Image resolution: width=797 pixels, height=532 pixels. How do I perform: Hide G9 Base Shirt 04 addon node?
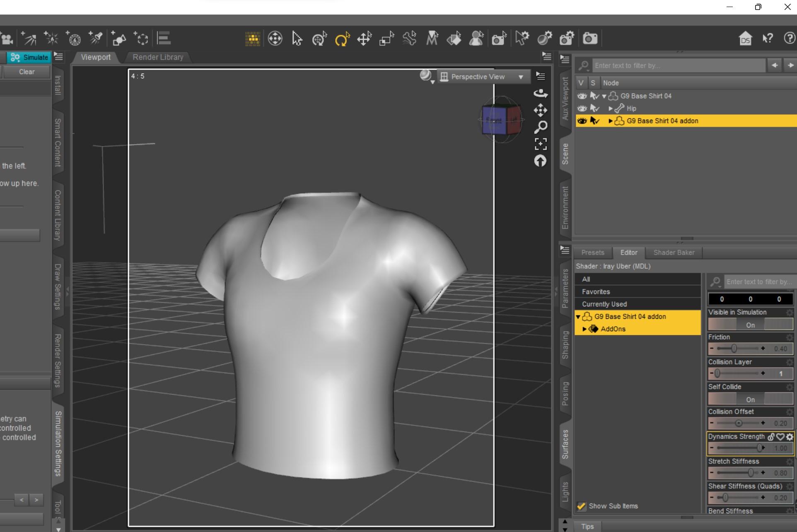pos(582,121)
